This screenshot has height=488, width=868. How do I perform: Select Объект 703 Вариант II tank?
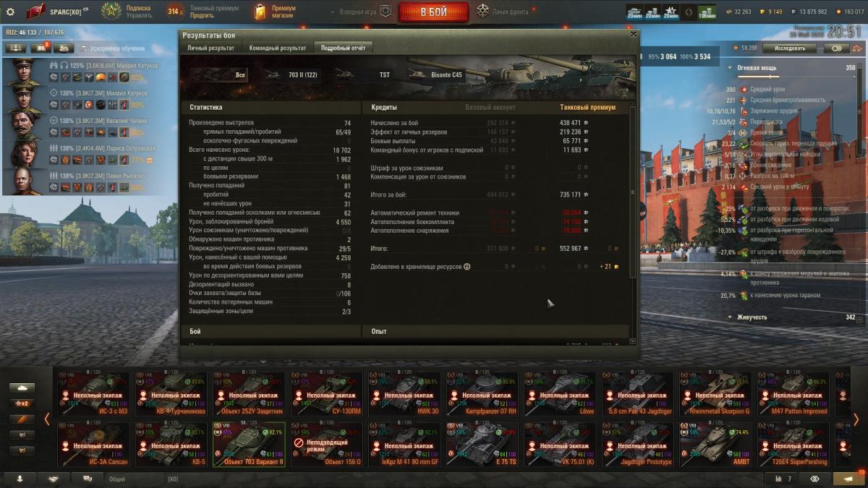pos(249,445)
